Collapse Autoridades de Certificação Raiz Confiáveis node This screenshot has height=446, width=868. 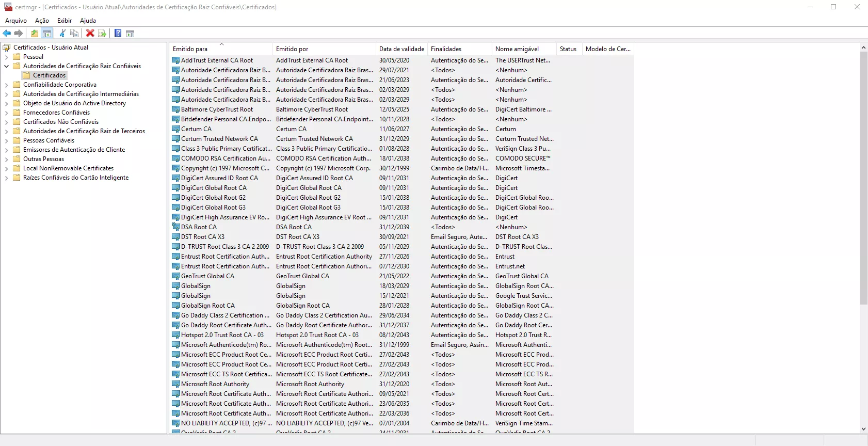coord(6,66)
